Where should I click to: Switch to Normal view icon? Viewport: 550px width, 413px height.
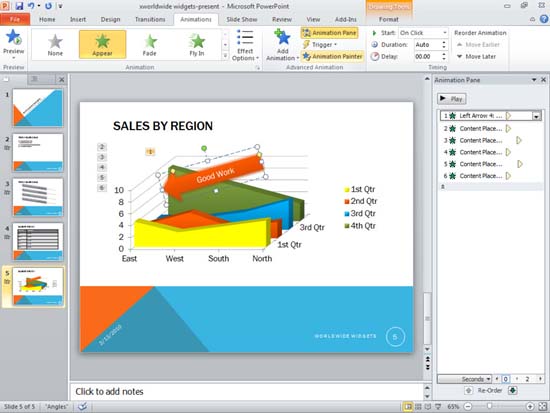[408, 407]
